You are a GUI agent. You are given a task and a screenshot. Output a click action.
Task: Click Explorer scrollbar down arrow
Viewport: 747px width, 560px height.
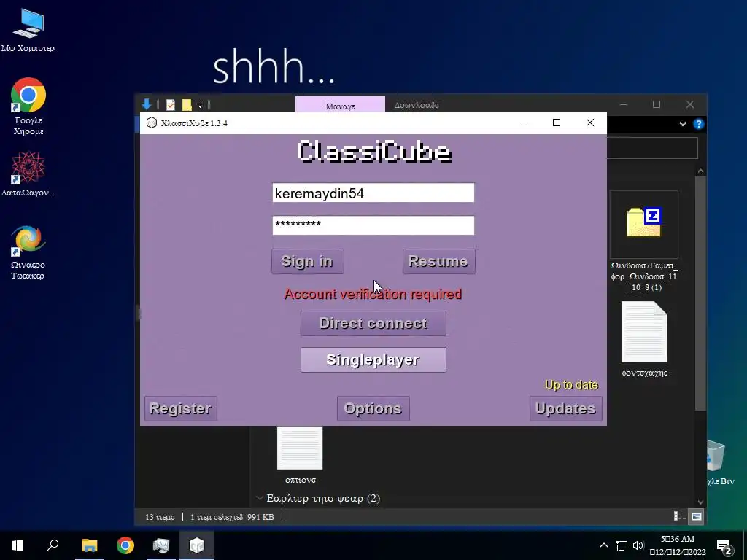pyautogui.click(x=700, y=502)
